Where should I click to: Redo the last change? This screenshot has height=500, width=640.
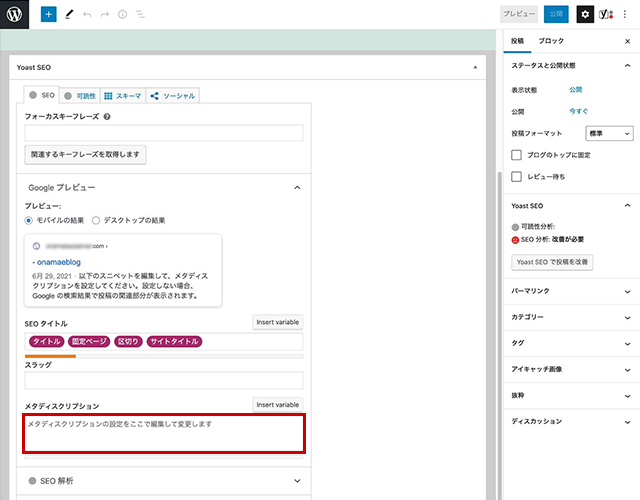[105, 14]
